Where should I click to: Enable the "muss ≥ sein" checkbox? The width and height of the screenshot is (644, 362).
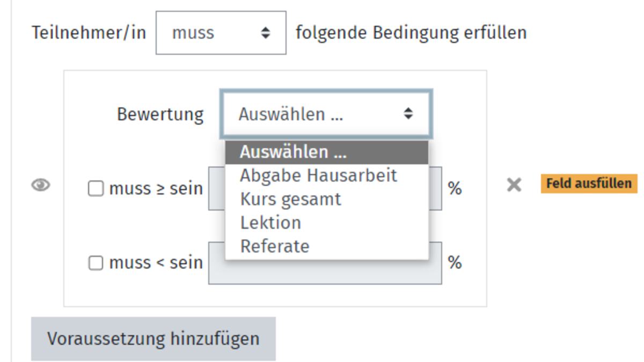coord(96,189)
